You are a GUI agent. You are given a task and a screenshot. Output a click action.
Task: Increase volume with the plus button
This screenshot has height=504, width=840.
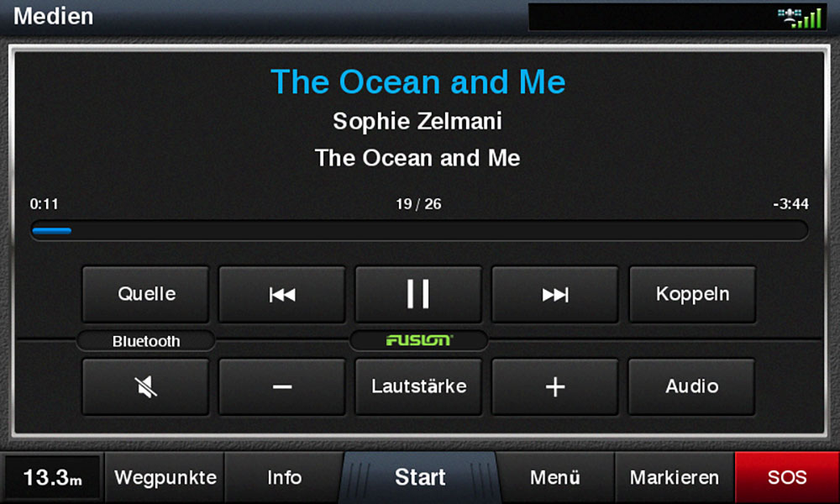(555, 386)
